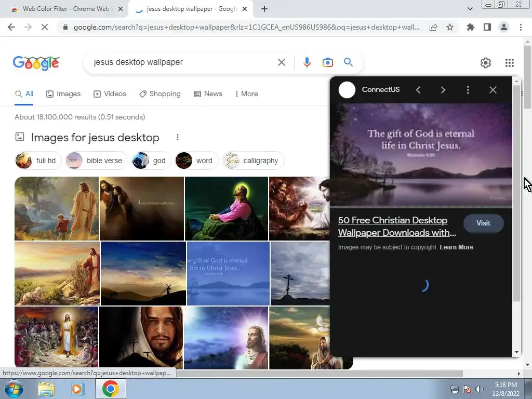Open the Jesus face close-up thumbnail

tap(141, 338)
